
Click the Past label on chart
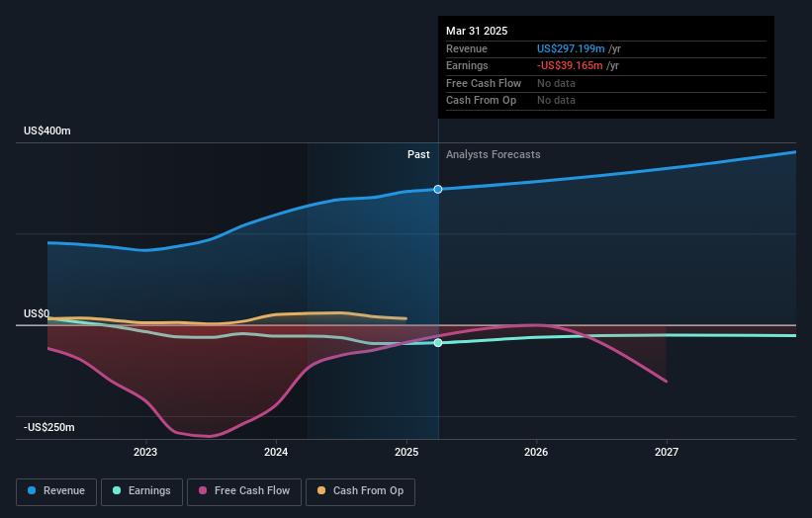click(x=418, y=155)
